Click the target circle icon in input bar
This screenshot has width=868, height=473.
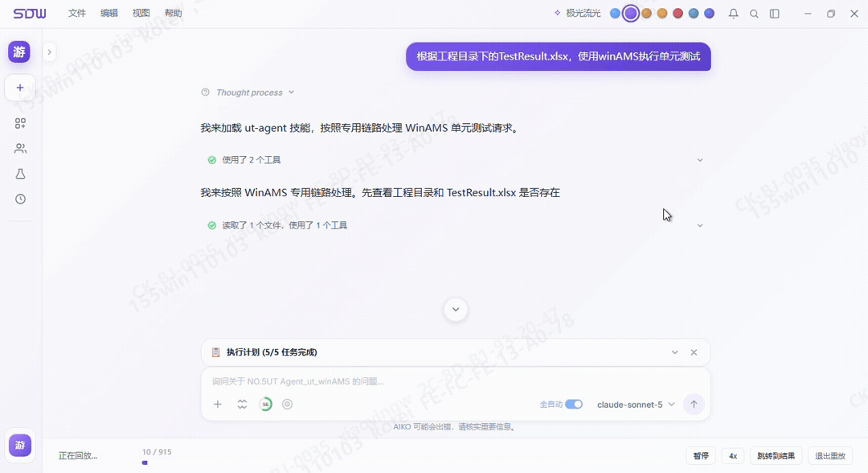(x=287, y=405)
